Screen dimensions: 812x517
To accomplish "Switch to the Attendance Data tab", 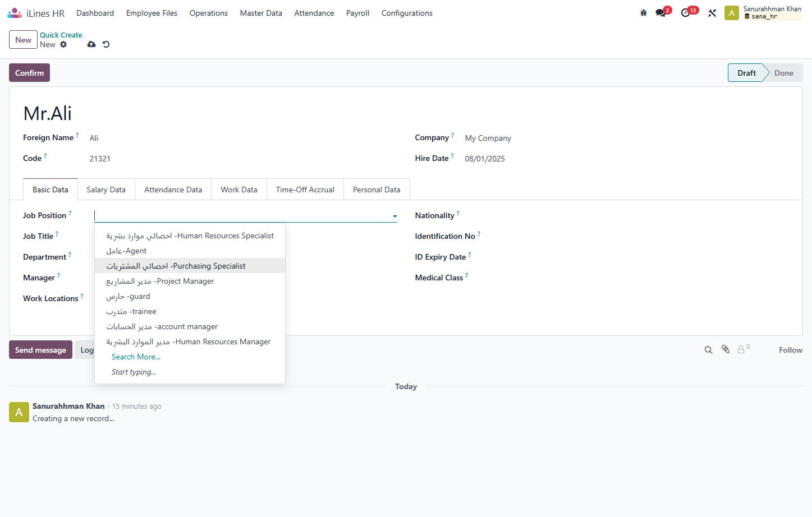I will (173, 190).
